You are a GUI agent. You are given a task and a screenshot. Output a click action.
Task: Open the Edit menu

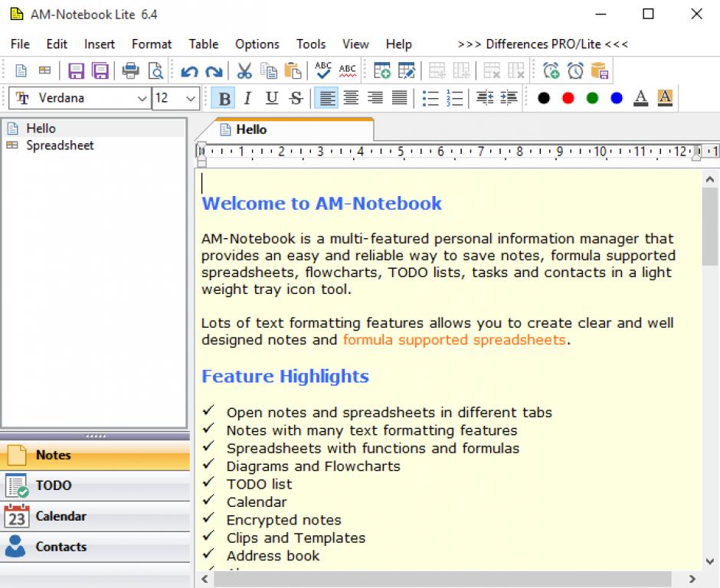[57, 44]
